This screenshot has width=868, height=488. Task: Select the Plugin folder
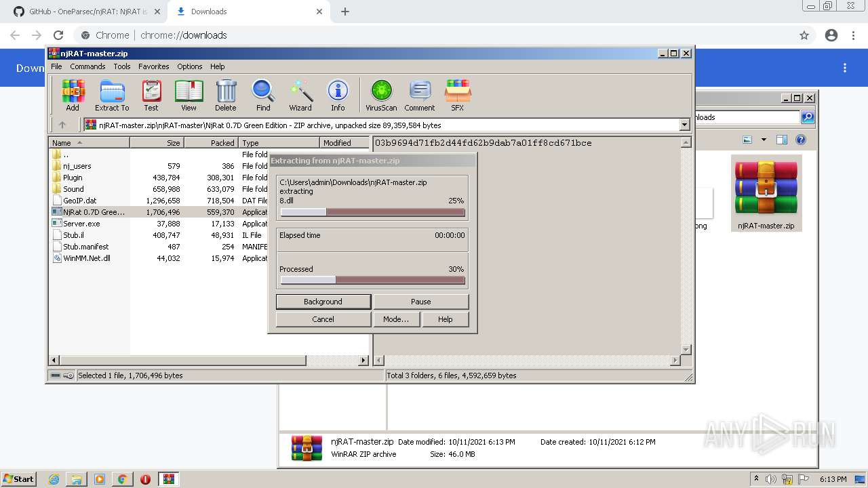coord(73,178)
